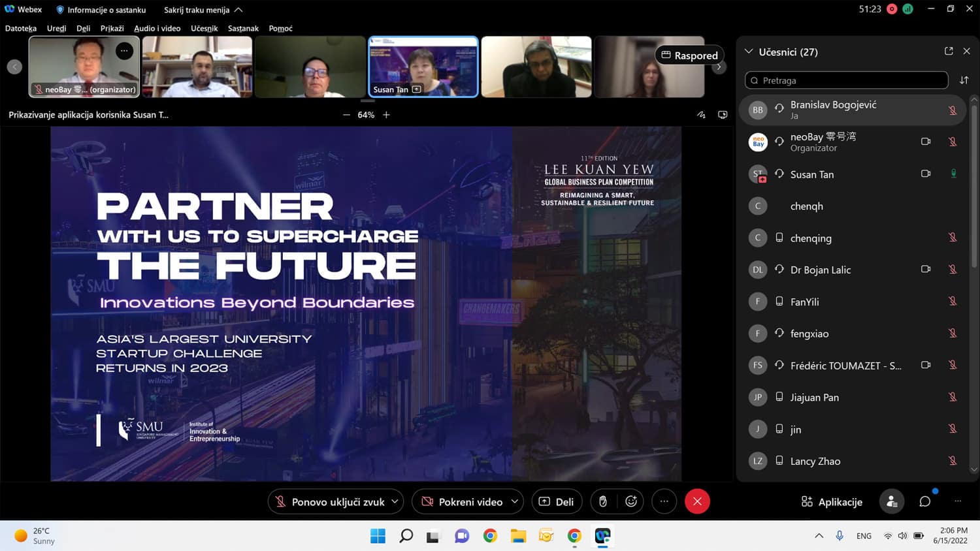The image size is (980, 551).
Task: Open the Webex logo in the title bar
Action: 10,9
